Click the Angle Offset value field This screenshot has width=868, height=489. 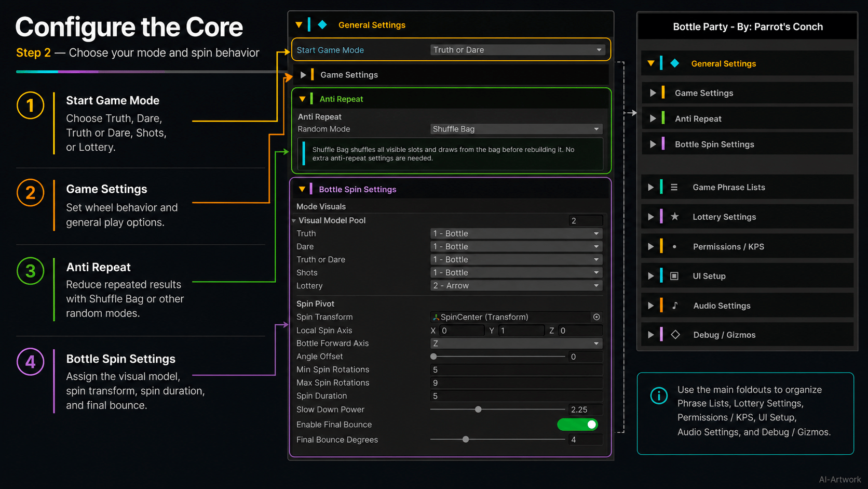pos(586,356)
